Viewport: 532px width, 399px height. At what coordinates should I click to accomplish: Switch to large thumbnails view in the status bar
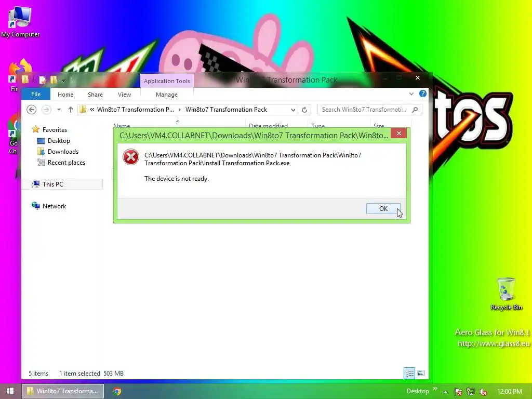point(421,373)
